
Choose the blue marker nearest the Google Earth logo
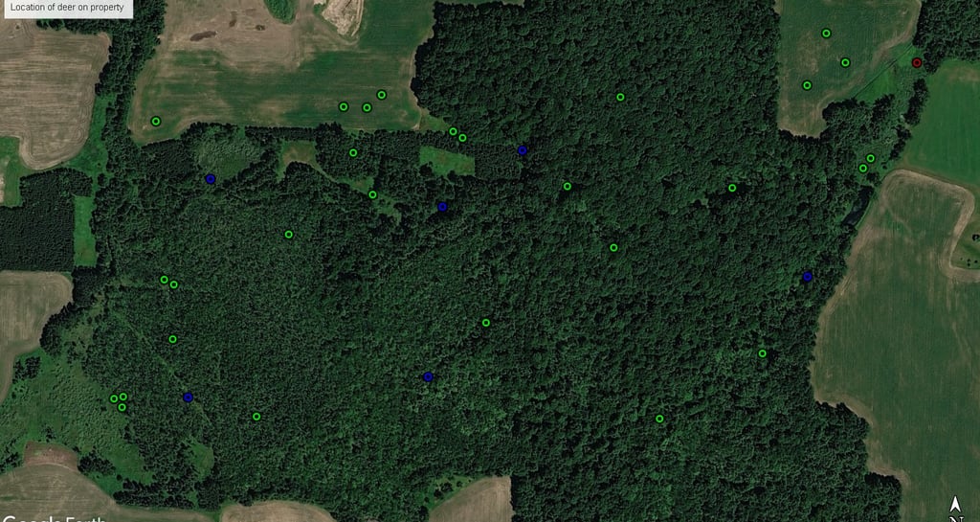[x=189, y=397]
